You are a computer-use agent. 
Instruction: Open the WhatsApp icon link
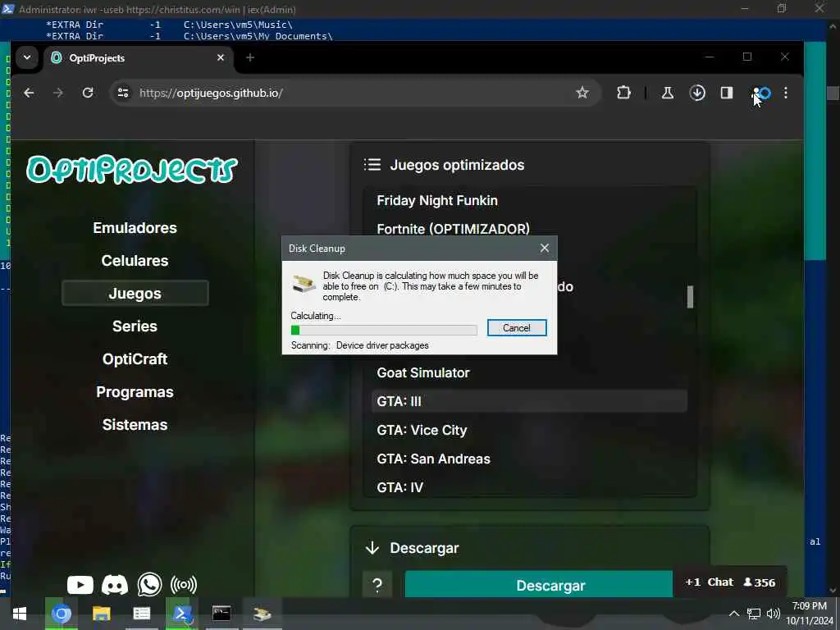click(x=149, y=584)
